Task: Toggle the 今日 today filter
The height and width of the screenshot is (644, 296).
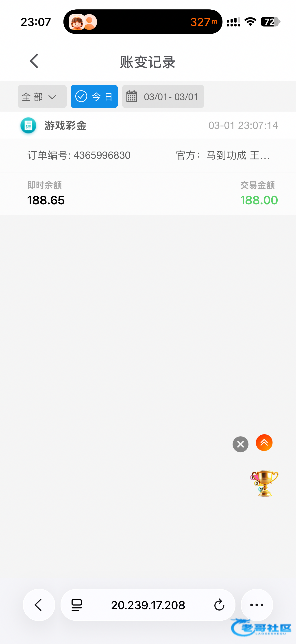Action: [x=94, y=97]
